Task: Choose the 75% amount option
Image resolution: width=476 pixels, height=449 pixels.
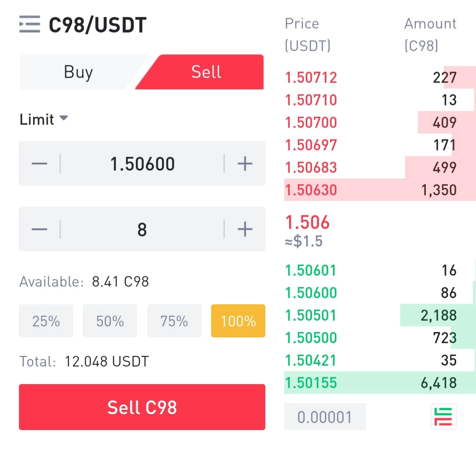Action: [174, 321]
